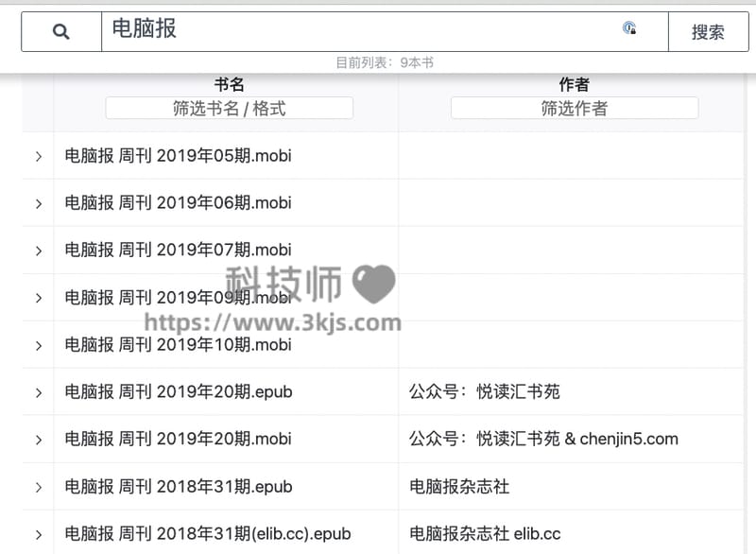The height and width of the screenshot is (554, 756).
Task: Click the magnifying glass search icon
Action: [x=61, y=32]
